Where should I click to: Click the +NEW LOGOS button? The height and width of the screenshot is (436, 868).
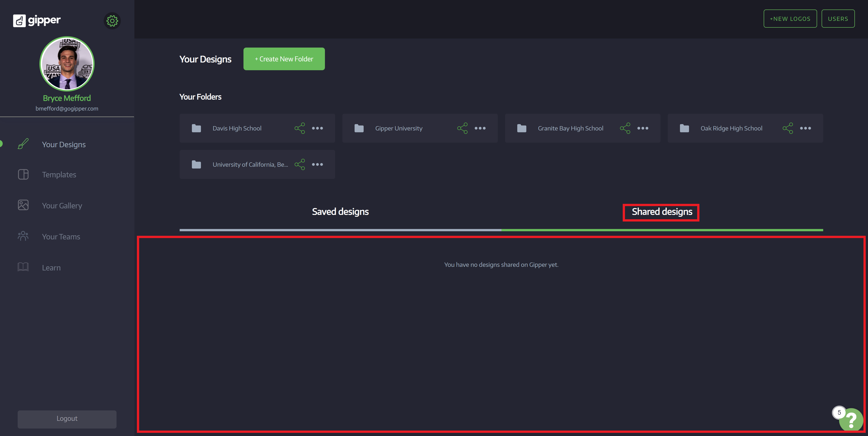click(790, 19)
